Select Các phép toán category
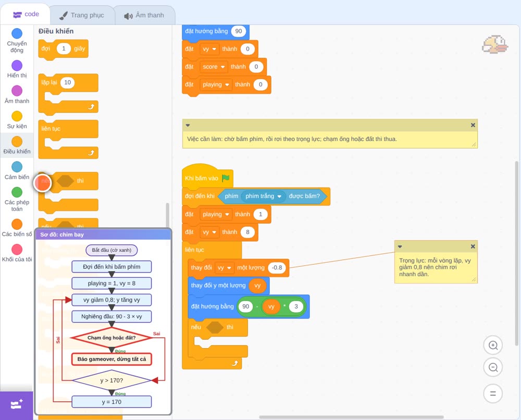521x420 pixels. [x=17, y=200]
